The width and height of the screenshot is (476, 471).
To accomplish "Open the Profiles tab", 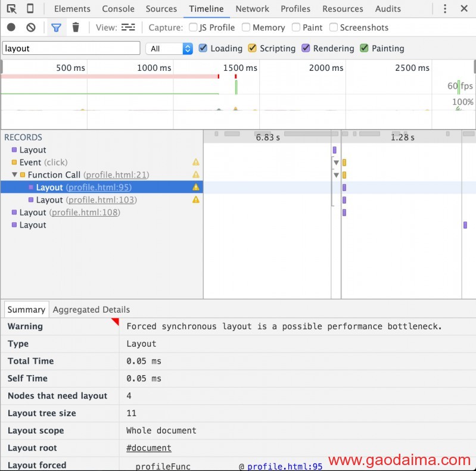I will (295, 9).
